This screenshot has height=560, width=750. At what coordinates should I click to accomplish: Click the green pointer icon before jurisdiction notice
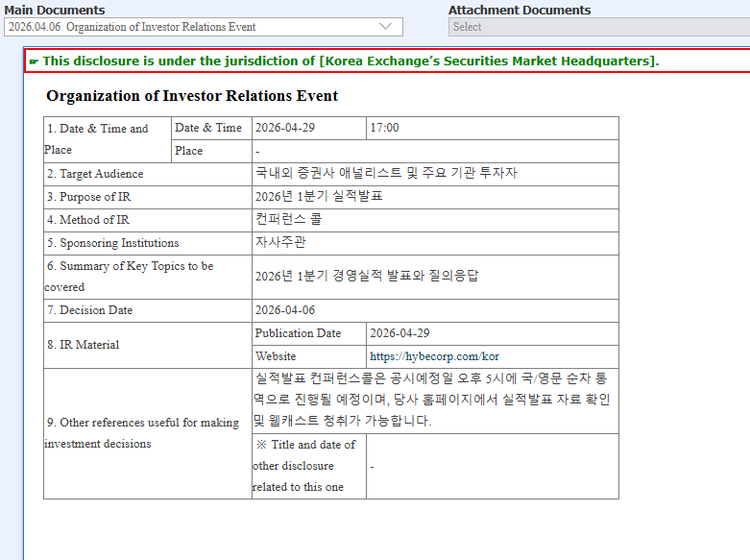[x=34, y=61]
